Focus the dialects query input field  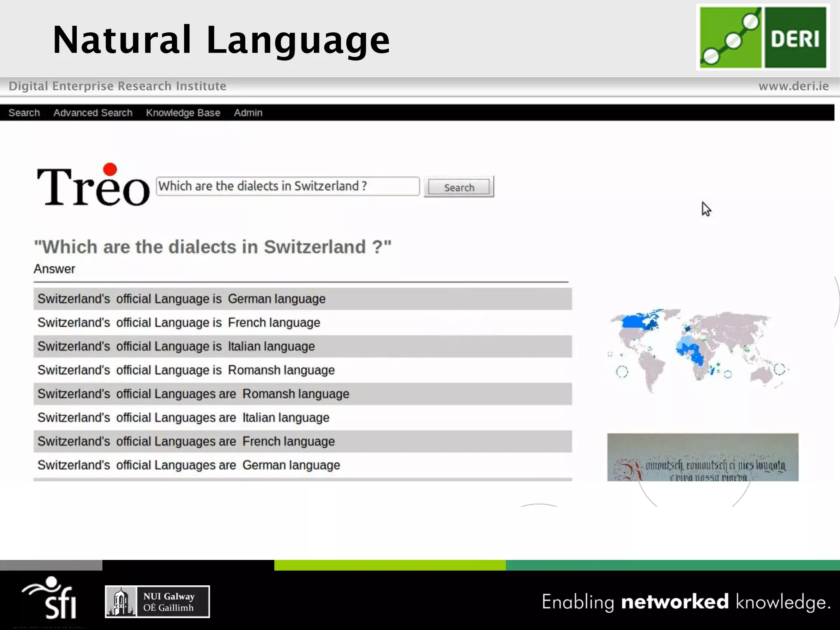tap(288, 186)
